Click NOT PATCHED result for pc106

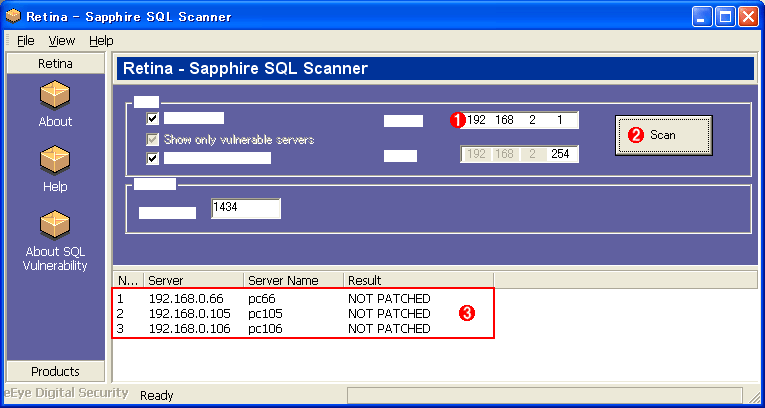click(389, 329)
